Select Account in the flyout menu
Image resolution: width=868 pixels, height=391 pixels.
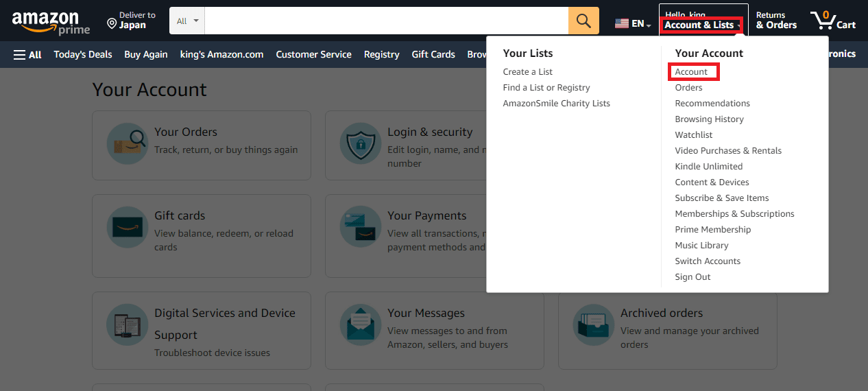click(x=691, y=72)
